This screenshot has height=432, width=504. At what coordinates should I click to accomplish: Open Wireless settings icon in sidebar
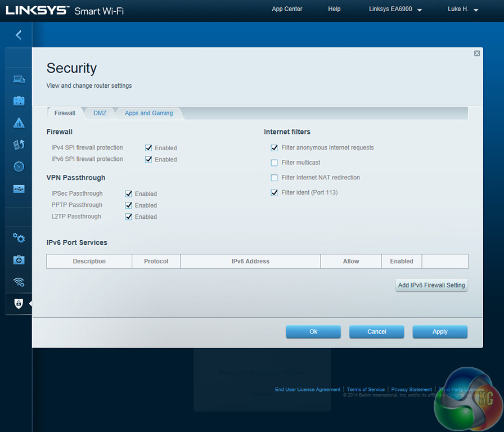(19, 282)
